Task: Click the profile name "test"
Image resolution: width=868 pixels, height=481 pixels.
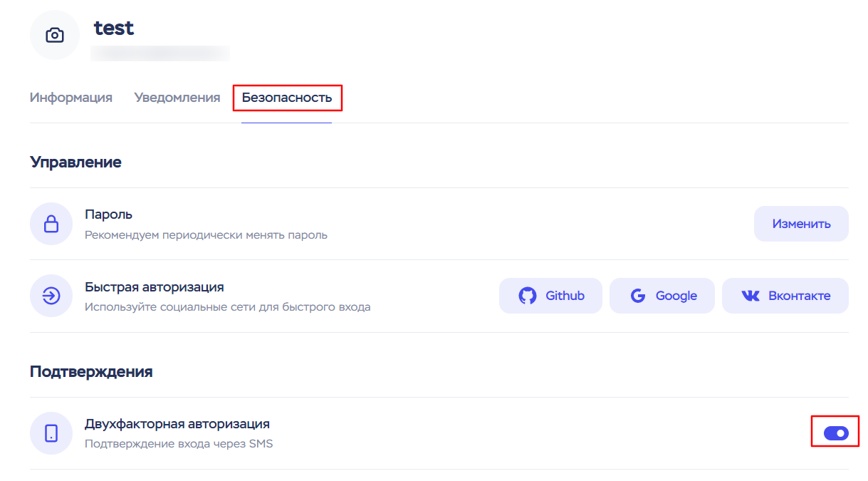Action: (114, 28)
